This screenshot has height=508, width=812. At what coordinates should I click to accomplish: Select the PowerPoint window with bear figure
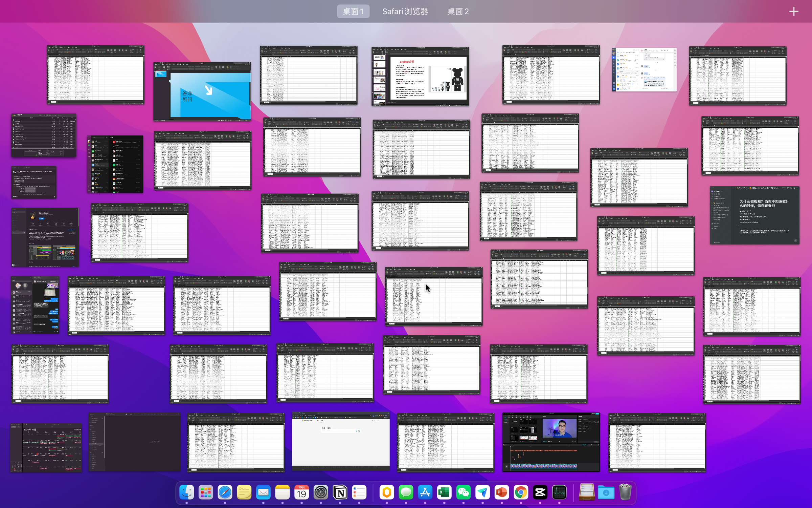tap(420, 77)
